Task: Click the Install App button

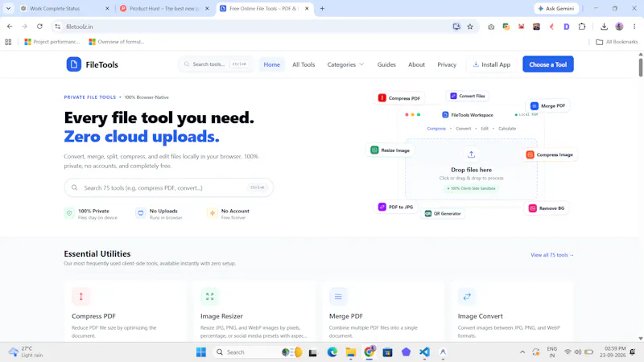Action: pos(492,64)
